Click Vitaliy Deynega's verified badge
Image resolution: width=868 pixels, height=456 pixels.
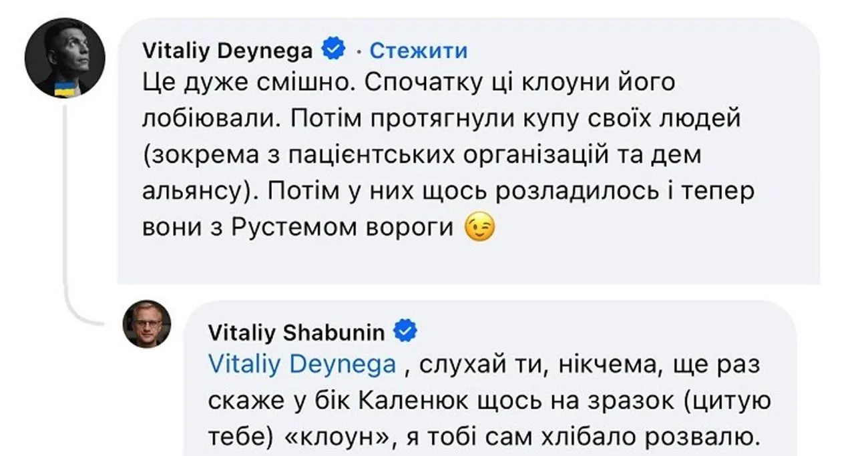334,49
